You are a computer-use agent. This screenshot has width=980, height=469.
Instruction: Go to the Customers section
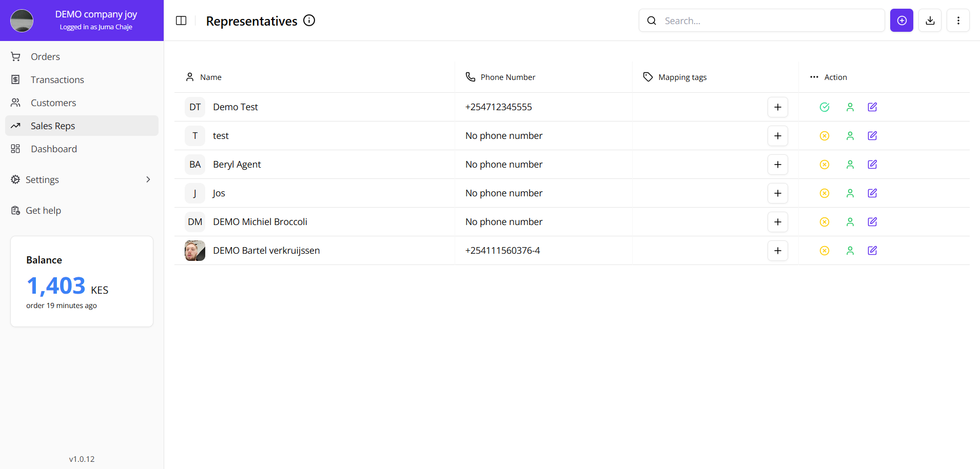tap(53, 103)
